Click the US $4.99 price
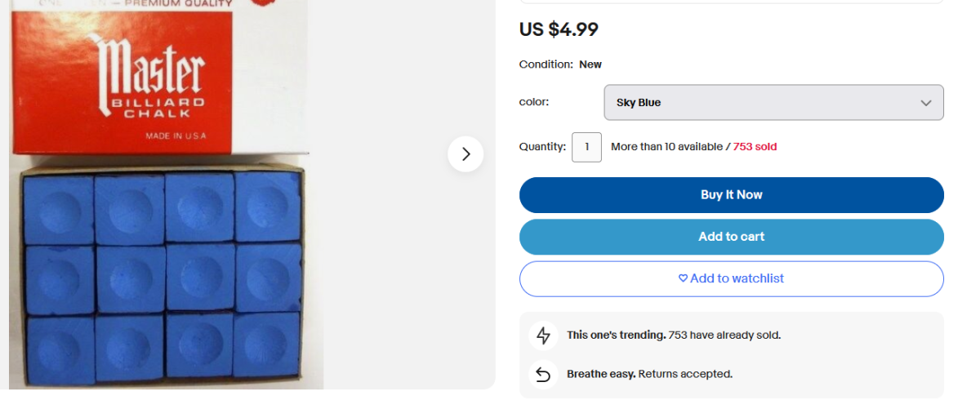This screenshot has width=980, height=400. pos(559,29)
